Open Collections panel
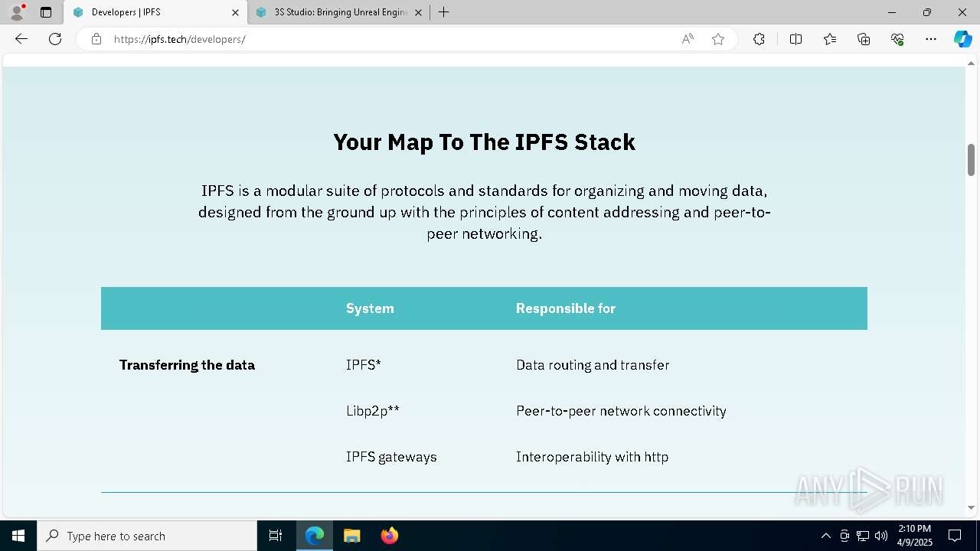This screenshot has width=980, height=551. coord(864,39)
